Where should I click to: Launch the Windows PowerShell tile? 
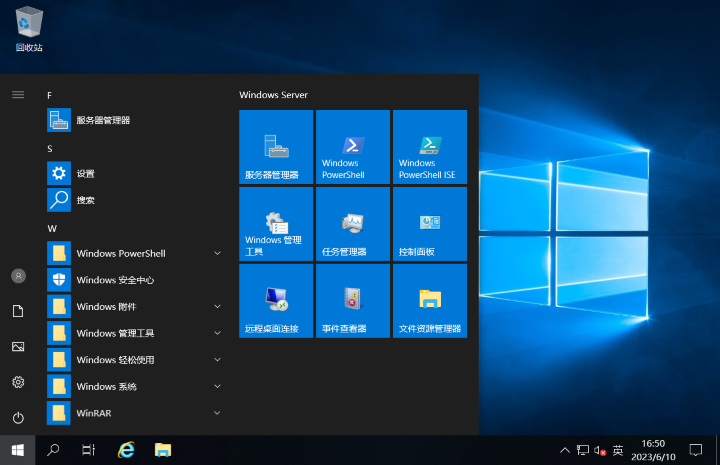(353, 147)
